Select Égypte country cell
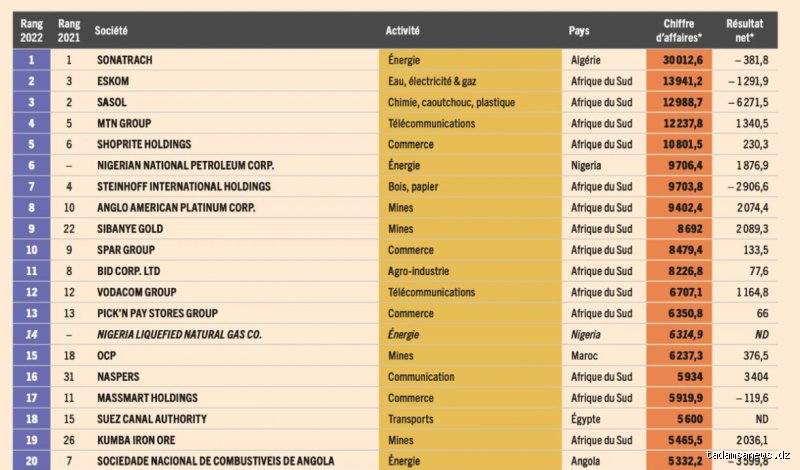This screenshot has width=800, height=470. 585,419
